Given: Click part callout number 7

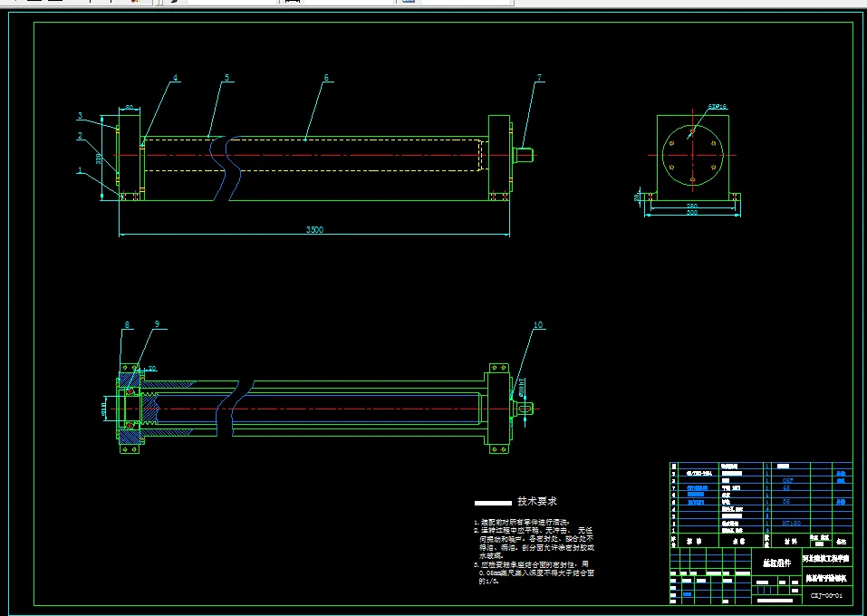Looking at the screenshot, I should pos(540,78).
